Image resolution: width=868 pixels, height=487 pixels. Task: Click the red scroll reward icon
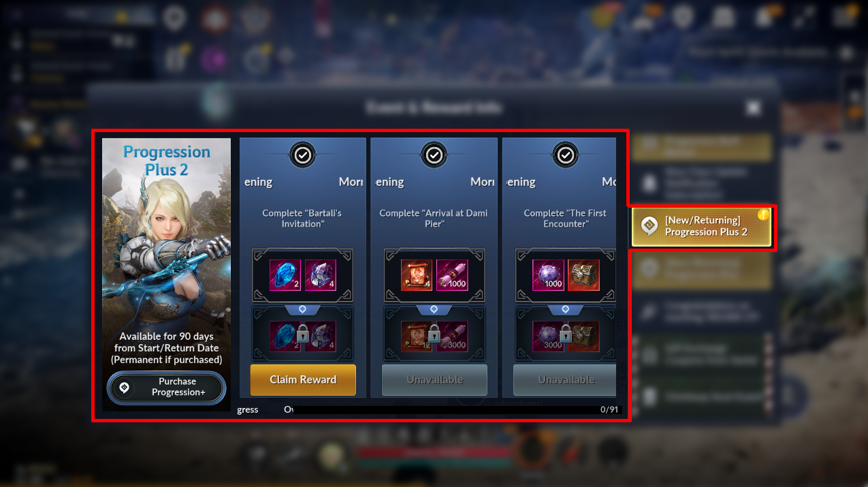coord(417,275)
